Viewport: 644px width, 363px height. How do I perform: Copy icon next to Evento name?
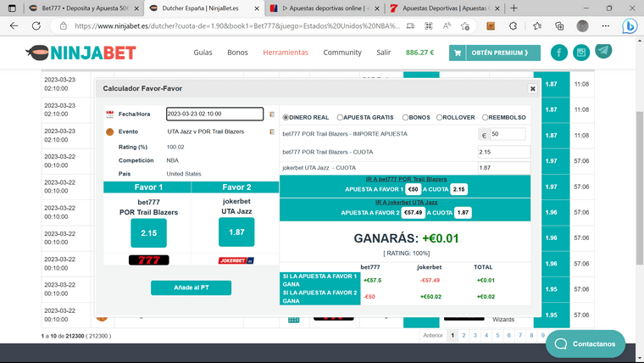(272, 131)
